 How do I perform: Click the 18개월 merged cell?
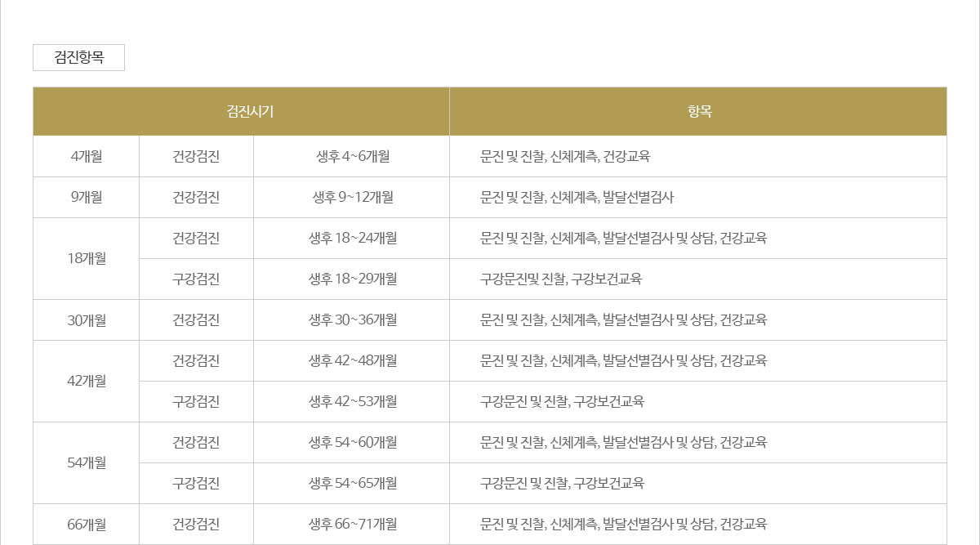point(86,259)
